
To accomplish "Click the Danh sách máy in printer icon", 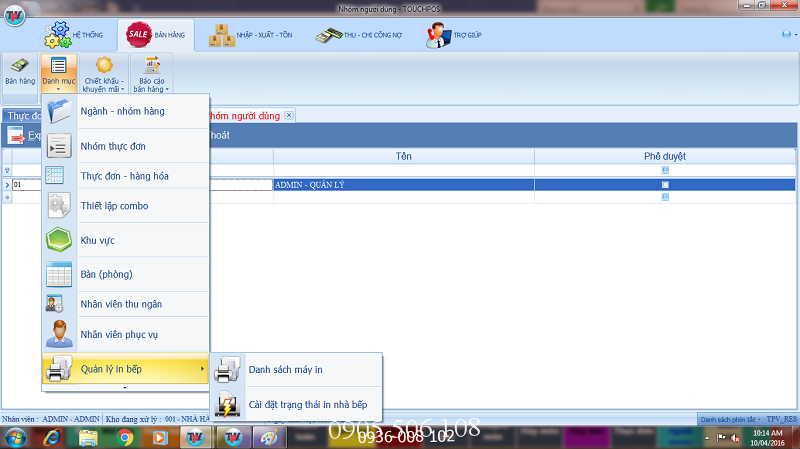I will 227,369.
